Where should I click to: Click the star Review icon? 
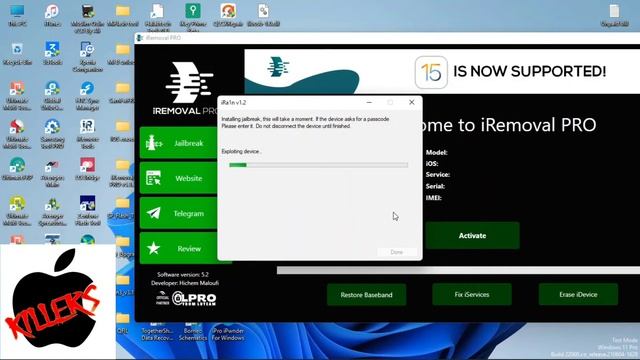[x=153, y=248]
